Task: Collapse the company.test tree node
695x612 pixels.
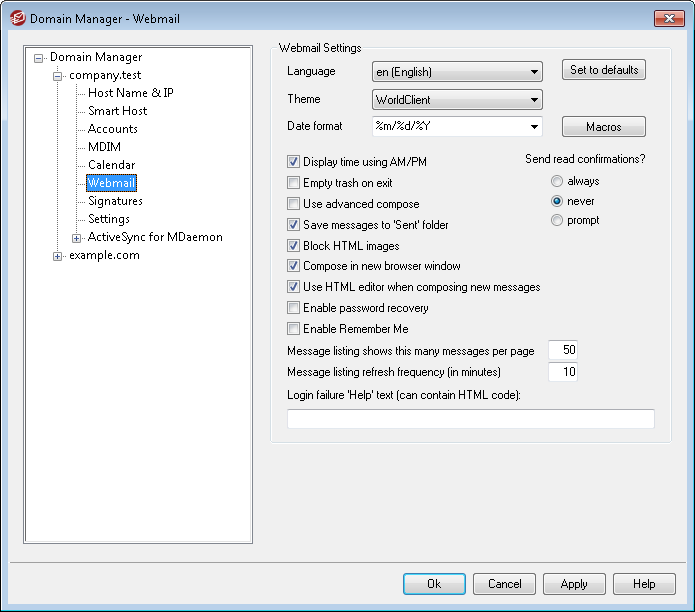Action: [57, 76]
